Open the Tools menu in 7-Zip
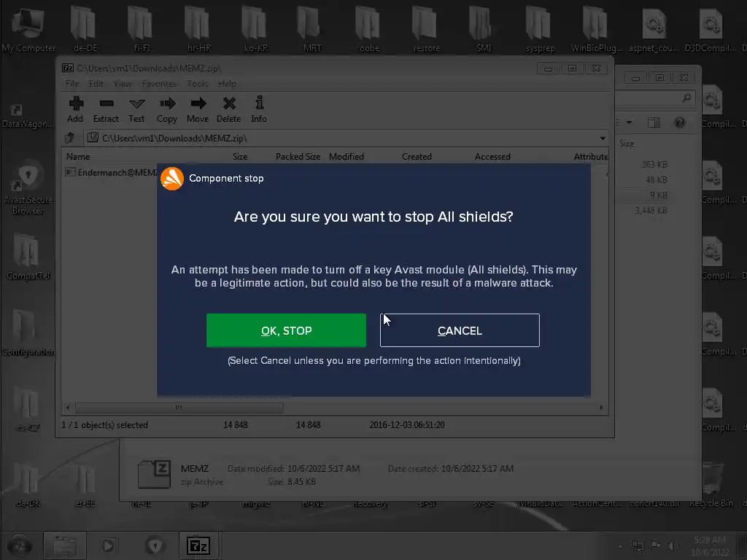747x560 pixels. point(197,84)
